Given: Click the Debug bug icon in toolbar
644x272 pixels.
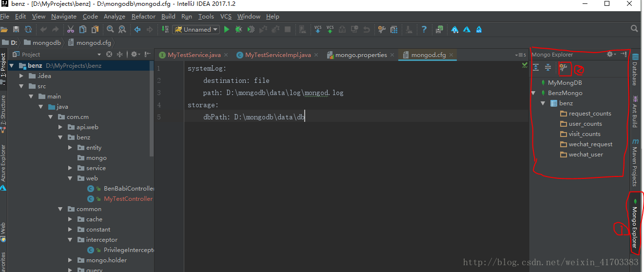Looking at the screenshot, I should click(x=238, y=30).
